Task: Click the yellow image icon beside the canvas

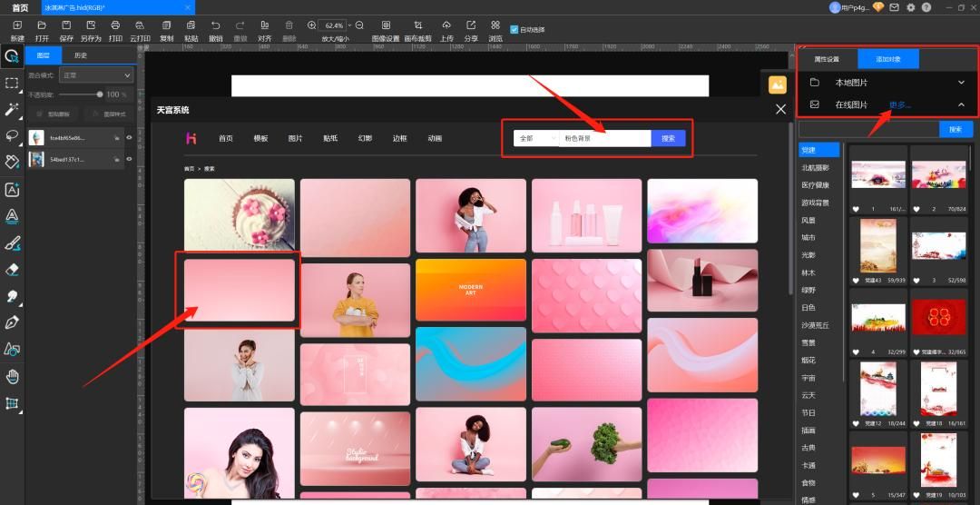Action: tap(777, 84)
